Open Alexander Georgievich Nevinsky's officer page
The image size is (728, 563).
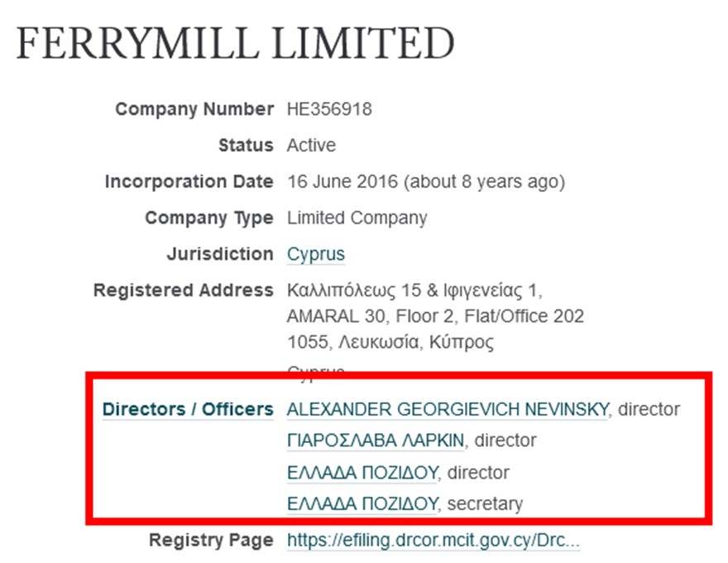[x=448, y=409]
